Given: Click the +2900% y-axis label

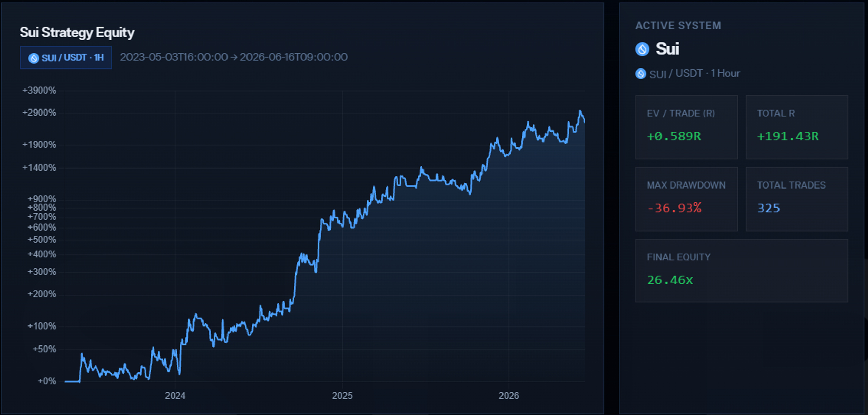Looking at the screenshot, I should 39,113.
